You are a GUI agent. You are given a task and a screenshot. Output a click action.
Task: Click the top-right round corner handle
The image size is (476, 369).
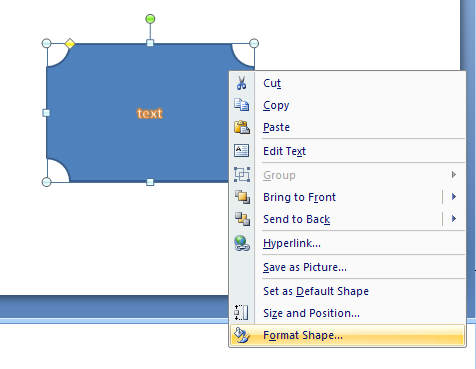[x=254, y=43]
